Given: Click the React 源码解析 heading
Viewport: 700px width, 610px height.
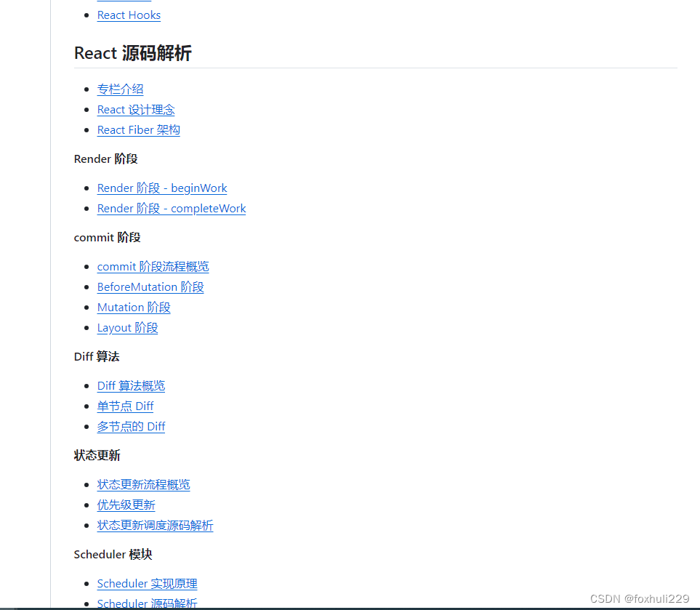Looking at the screenshot, I should click(x=132, y=53).
